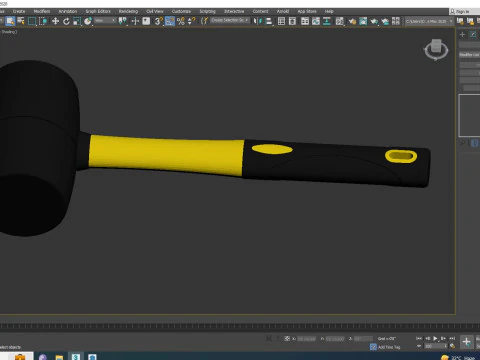Image resolution: width=480 pixels, height=360 pixels.
Task: Click the Select and Manipulate icon
Action: coord(135,21)
